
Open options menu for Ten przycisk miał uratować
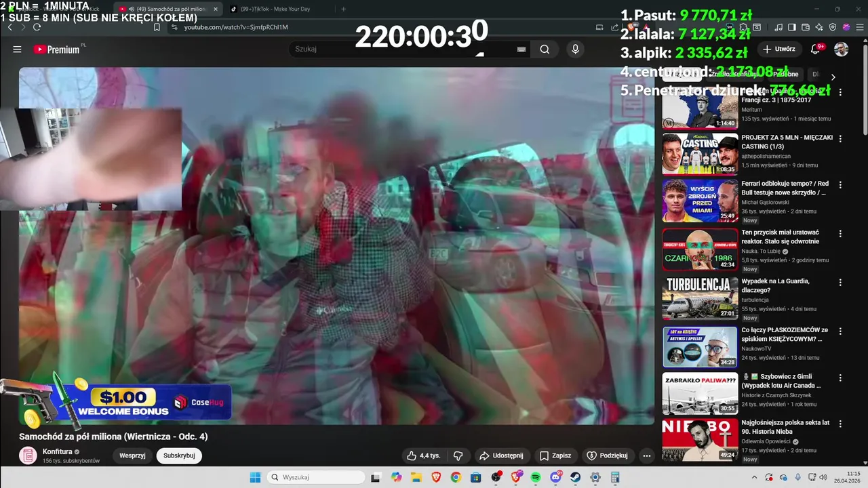click(x=840, y=234)
